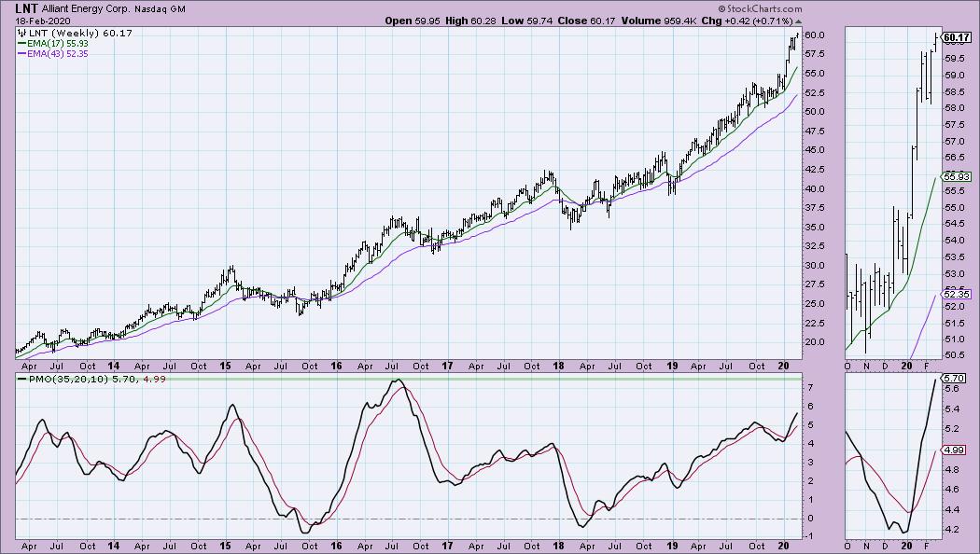Click the 'Close 60.17' value
980x554 pixels.
(x=586, y=21)
